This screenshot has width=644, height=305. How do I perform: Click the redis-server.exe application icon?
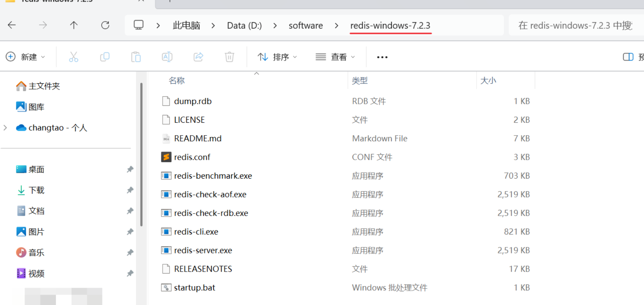click(x=166, y=250)
